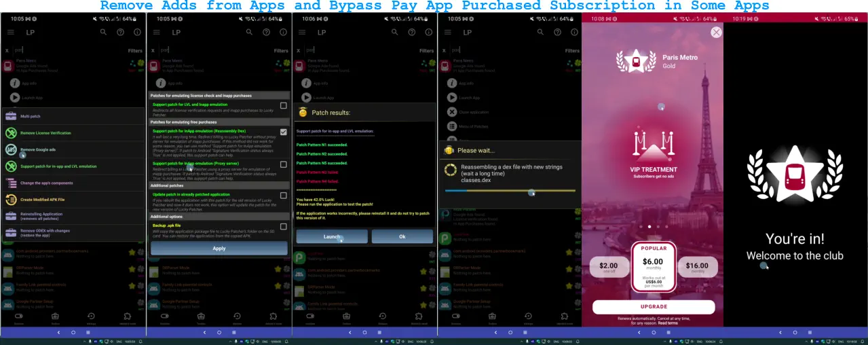Choose Remove Google ads

click(x=74, y=149)
